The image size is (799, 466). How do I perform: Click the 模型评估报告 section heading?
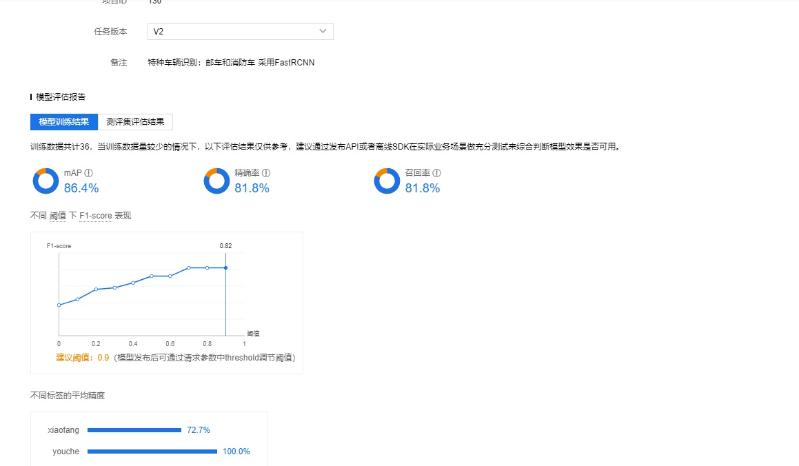tap(61, 97)
